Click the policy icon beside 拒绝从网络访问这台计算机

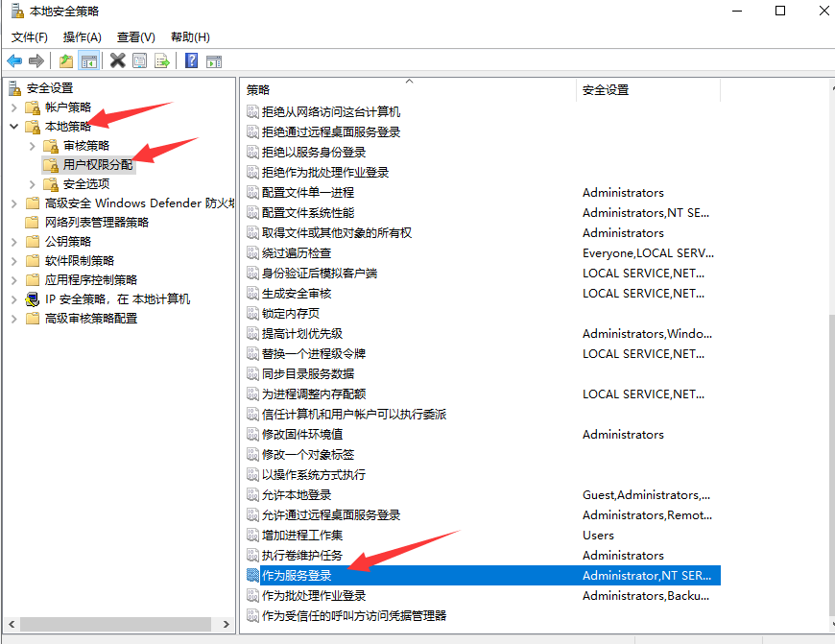pos(252,112)
